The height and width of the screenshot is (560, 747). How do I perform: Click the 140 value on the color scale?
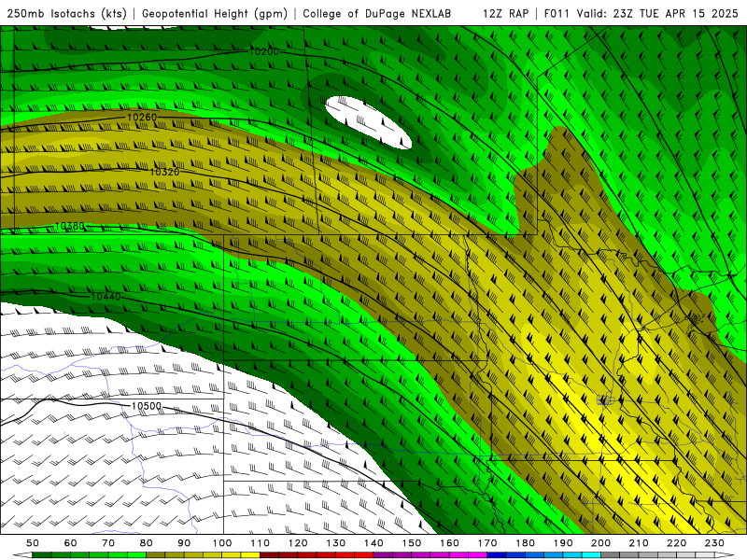coord(373,543)
